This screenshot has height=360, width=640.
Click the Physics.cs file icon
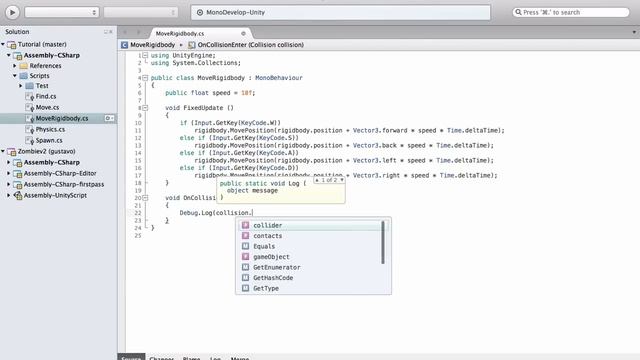pyautogui.click(x=29, y=130)
